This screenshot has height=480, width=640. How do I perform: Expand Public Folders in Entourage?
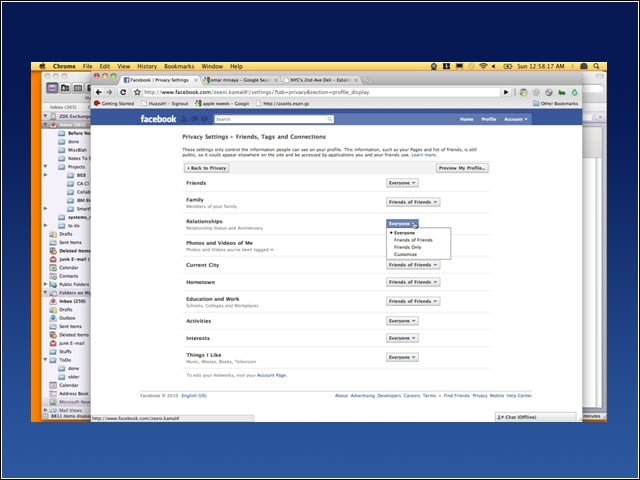coord(45,284)
